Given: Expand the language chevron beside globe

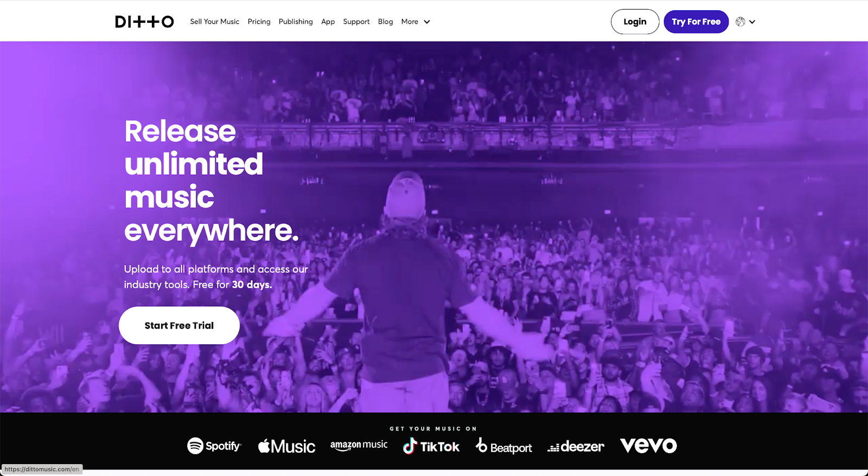Looking at the screenshot, I should [x=752, y=22].
